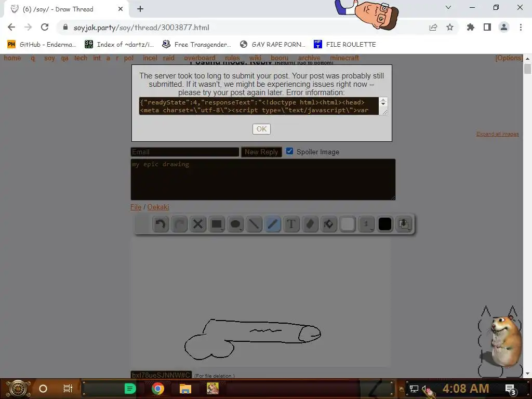Click the address bar URL

click(x=141, y=28)
